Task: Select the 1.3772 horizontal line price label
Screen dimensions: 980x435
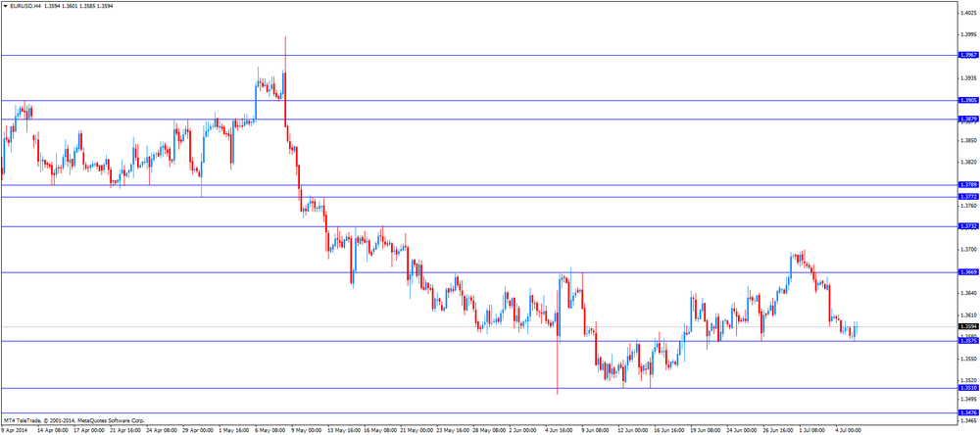Action: point(967,197)
